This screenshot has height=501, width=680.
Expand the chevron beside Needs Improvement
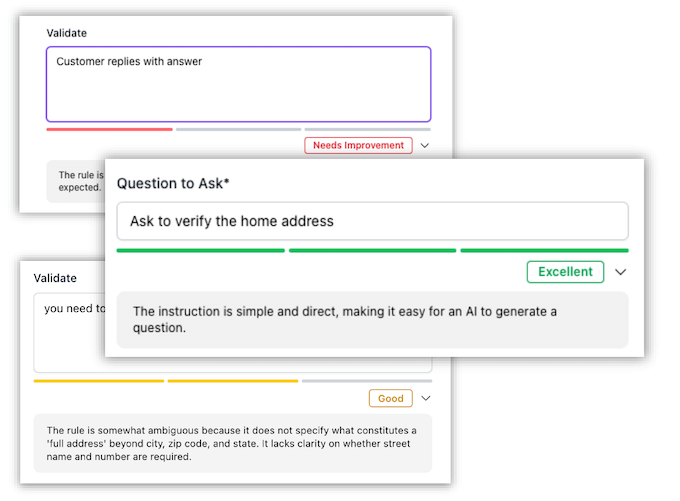(x=425, y=145)
